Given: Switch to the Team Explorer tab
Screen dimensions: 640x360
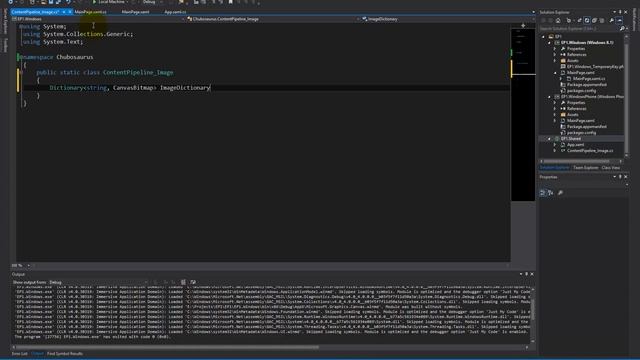Looking at the screenshot, I should pos(585,168).
